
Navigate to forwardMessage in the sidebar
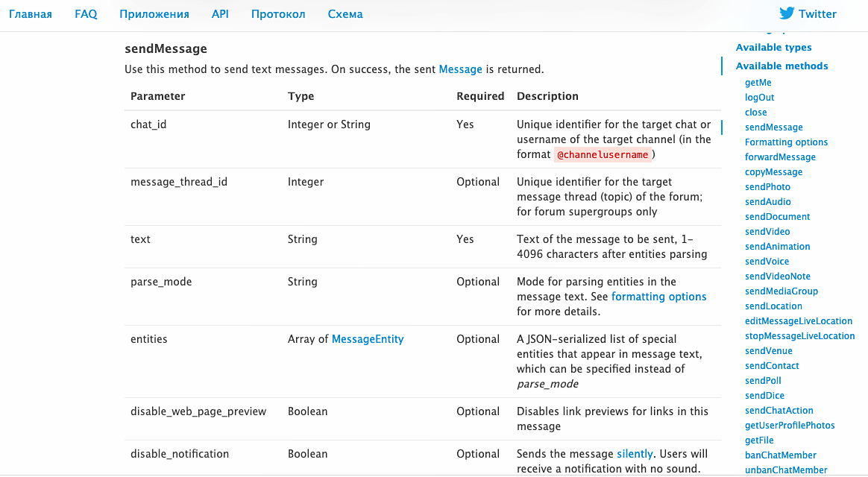(x=780, y=157)
